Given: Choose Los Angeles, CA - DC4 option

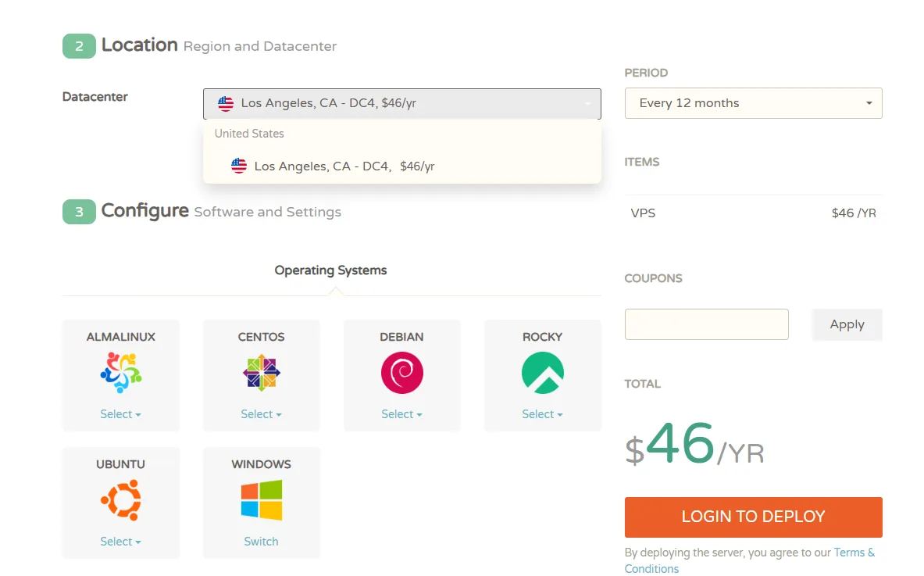Looking at the screenshot, I should [402, 166].
